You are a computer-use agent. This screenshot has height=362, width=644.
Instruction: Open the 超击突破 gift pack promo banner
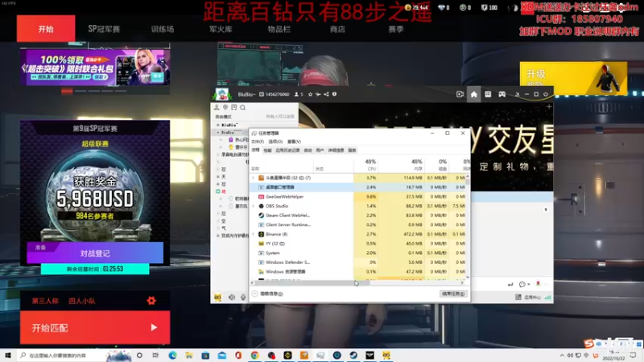[x=95, y=67]
